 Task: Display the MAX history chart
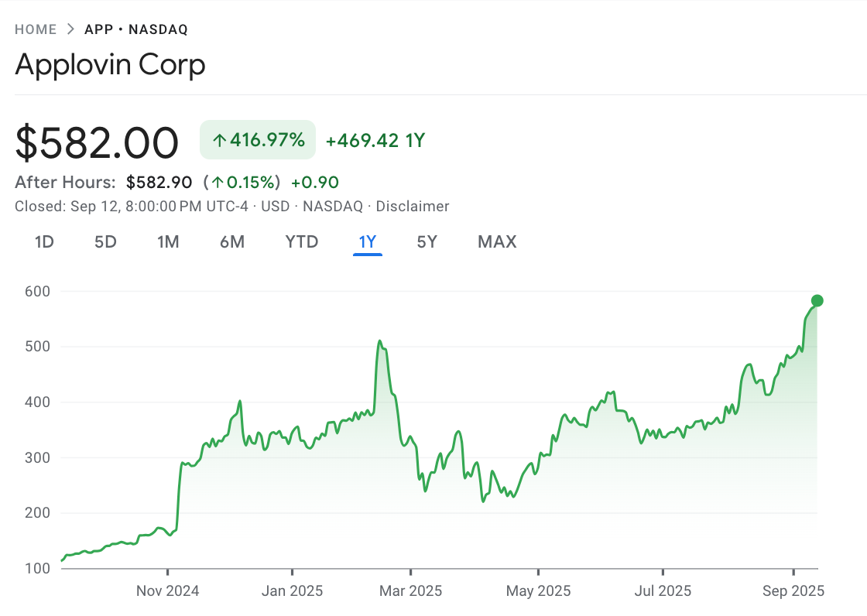496,241
